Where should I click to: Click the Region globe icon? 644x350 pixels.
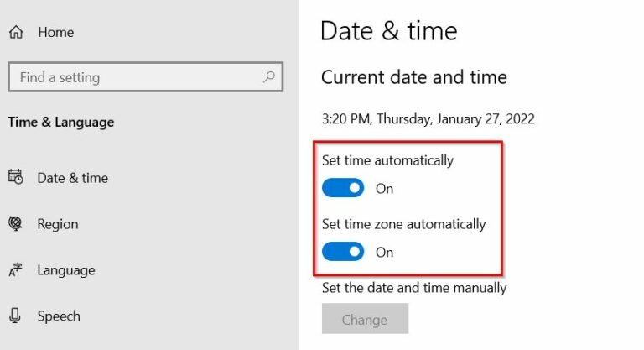pyautogui.click(x=15, y=224)
